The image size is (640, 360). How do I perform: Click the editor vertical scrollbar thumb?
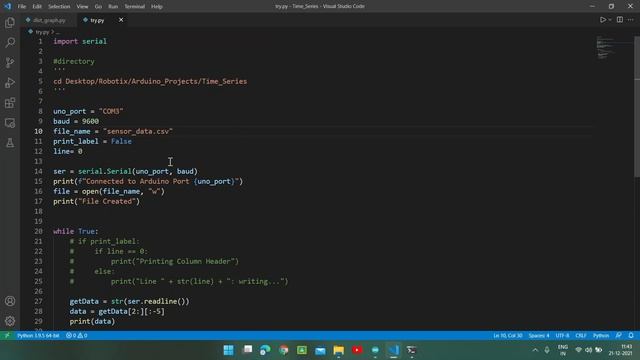(x=637, y=107)
